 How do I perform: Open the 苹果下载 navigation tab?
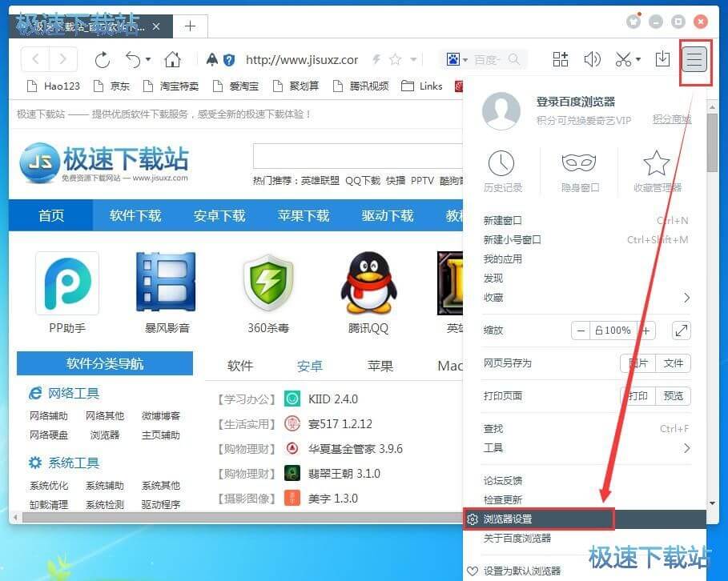point(304,215)
